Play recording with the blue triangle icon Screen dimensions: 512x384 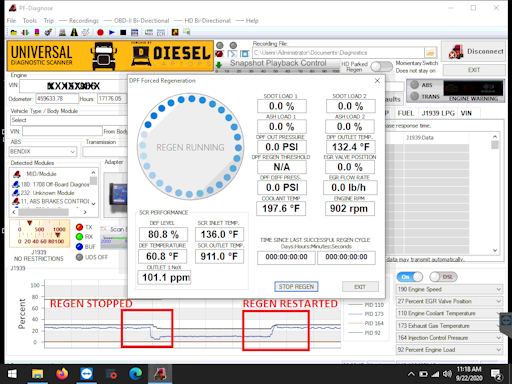click(112, 32)
